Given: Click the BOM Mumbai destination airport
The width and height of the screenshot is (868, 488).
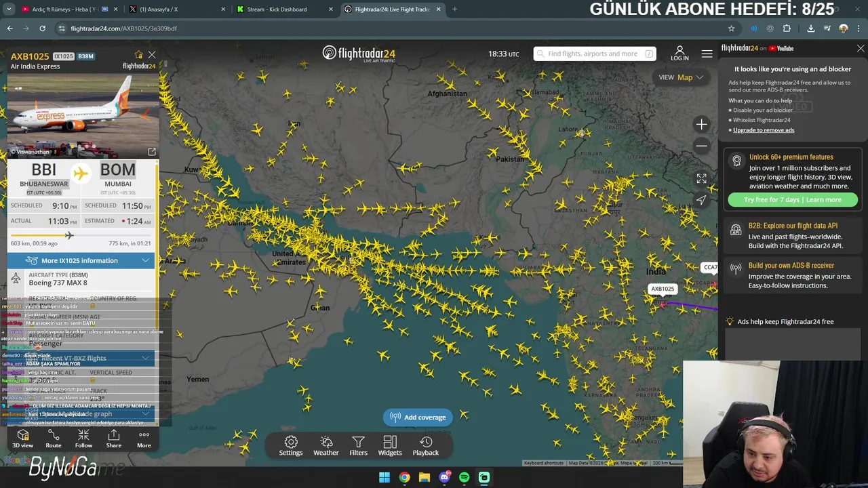Looking at the screenshot, I should click(118, 176).
